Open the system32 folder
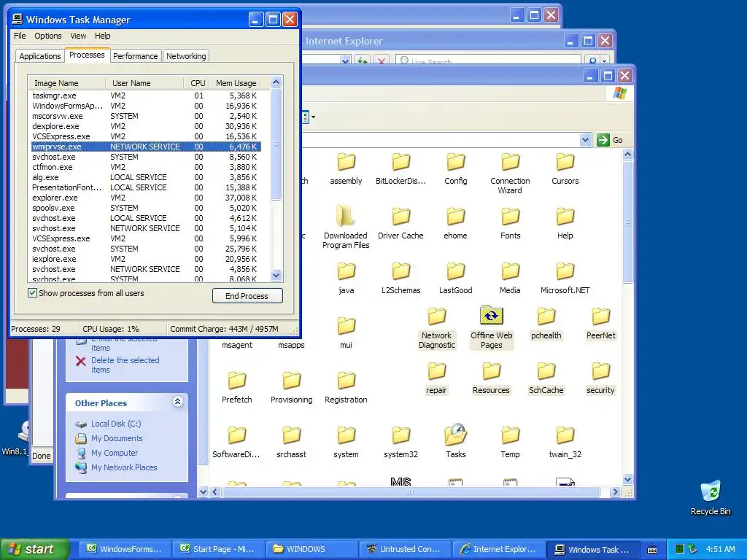The height and width of the screenshot is (560, 747). (400, 443)
